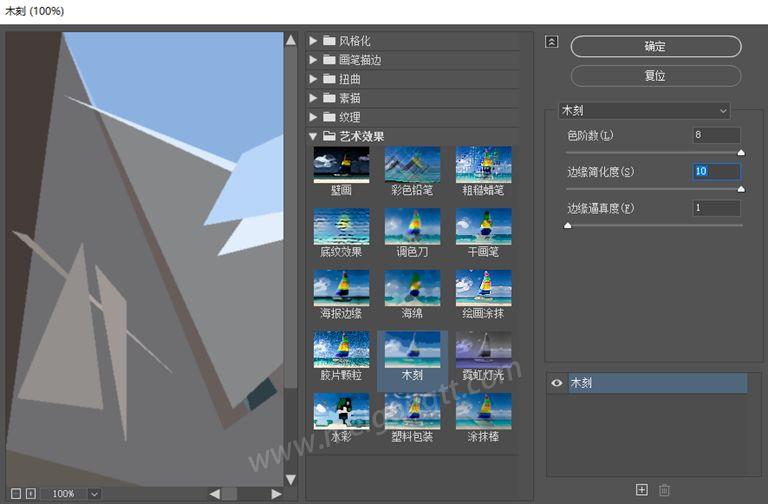Click the 确定 button
Viewport: 768px width, 504px height.
point(656,47)
